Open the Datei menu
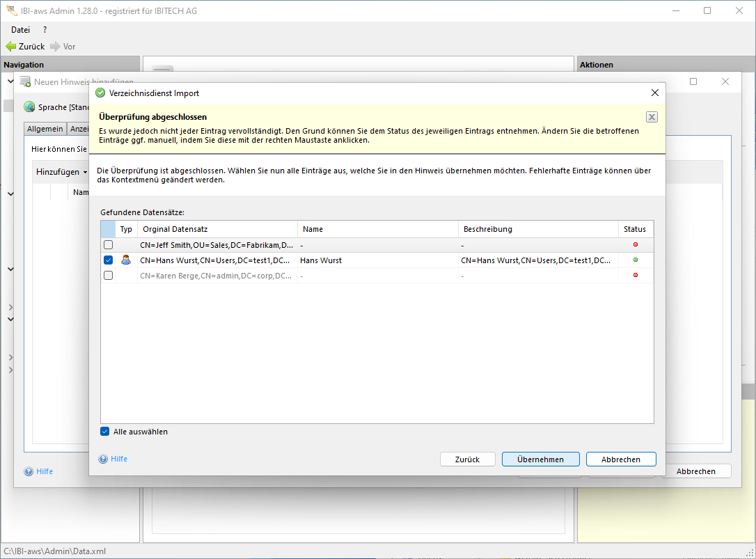Viewport: 756px width, 559px height. [21, 30]
